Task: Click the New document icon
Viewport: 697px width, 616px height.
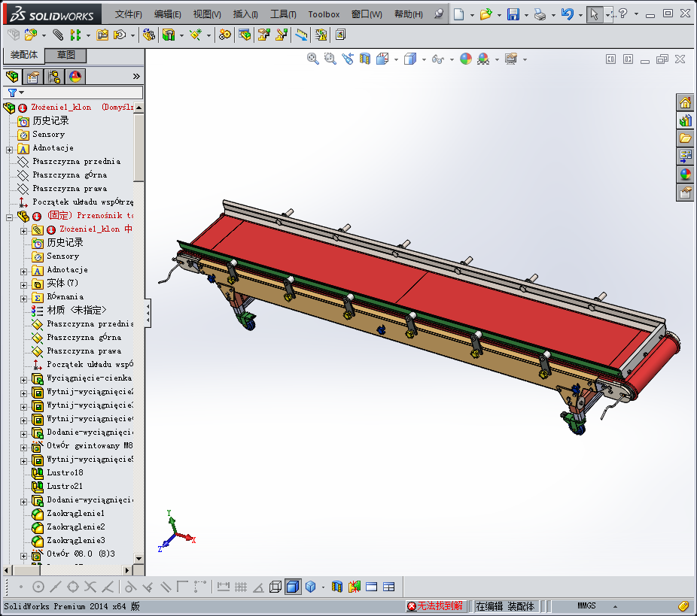Action: (x=458, y=14)
